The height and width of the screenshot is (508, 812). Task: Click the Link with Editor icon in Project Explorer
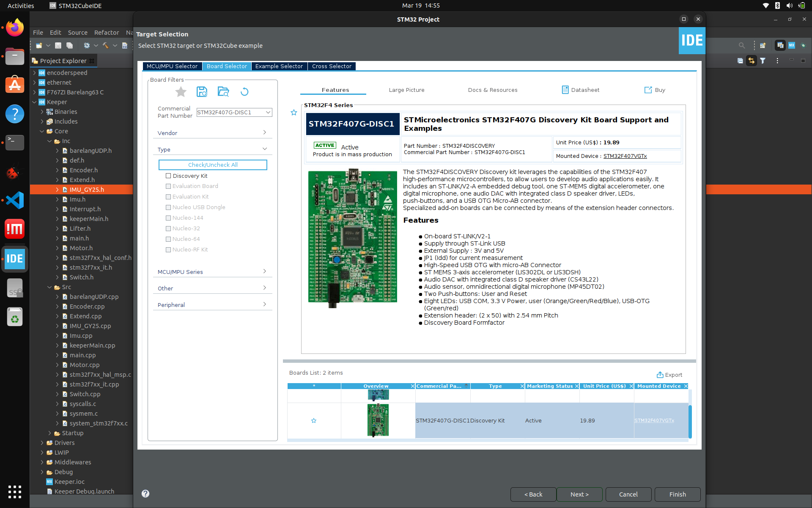tap(752, 61)
